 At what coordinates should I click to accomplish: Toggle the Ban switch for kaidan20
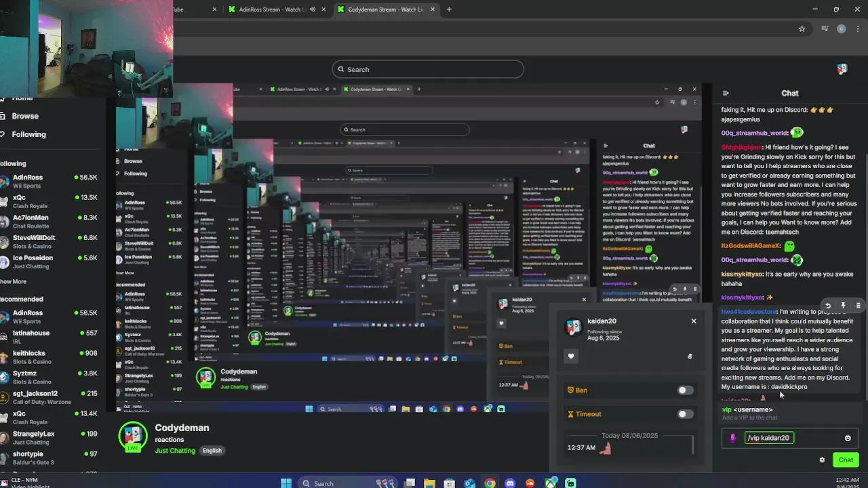tap(686, 390)
